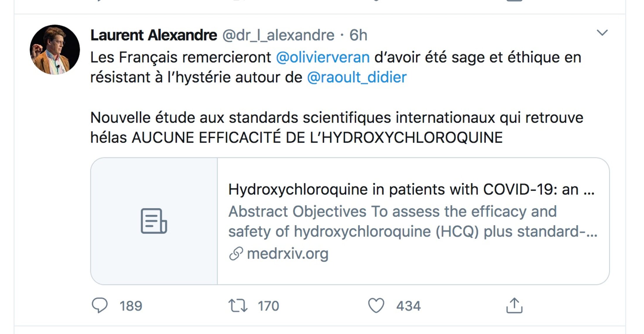Click the Abstract Objectives card description

click(413, 221)
